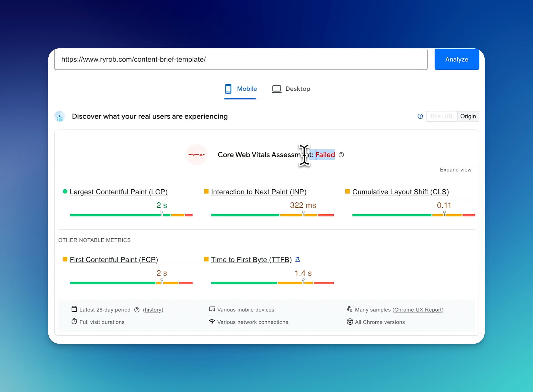Open the Mobile tab
This screenshot has width=533, height=392.
click(x=240, y=89)
